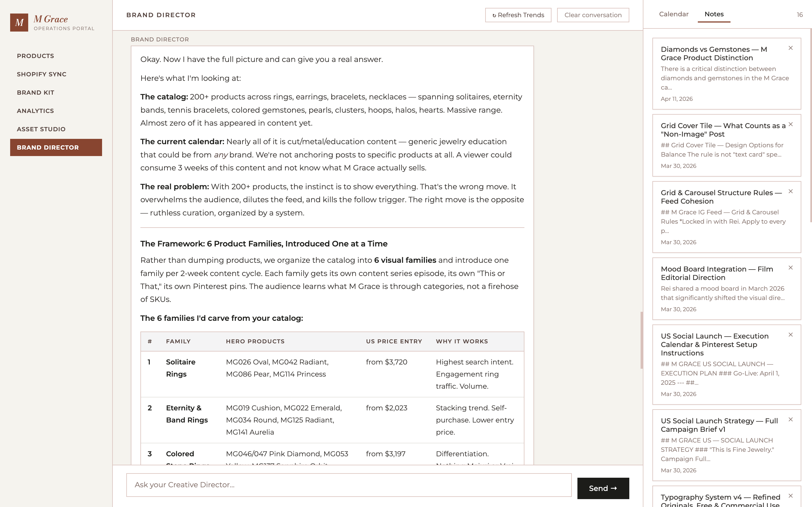812x507 pixels.
Task: Select the Notes tab
Action: pyautogui.click(x=714, y=14)
